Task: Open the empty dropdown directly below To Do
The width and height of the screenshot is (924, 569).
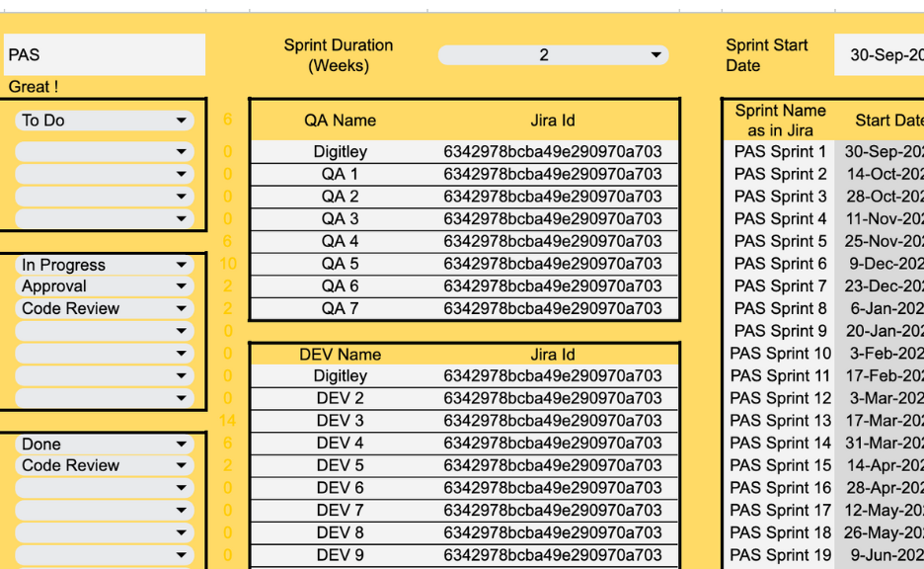Action: [x=181, y=152]
